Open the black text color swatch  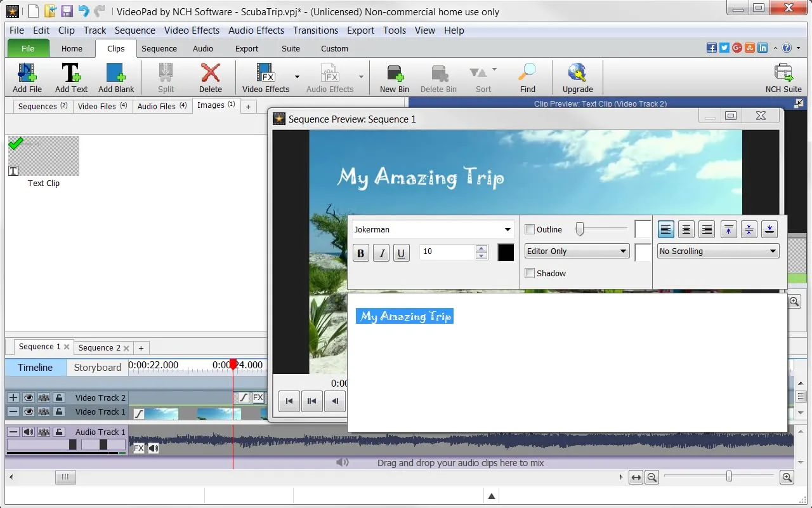tap(506, 253)
